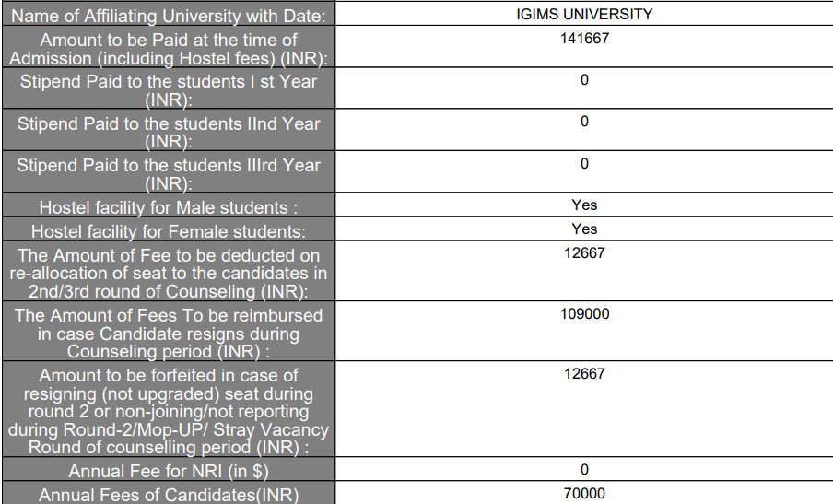Select the 0 value for Ist Year stipend
The image size is (833, 504).
pos(584,80)
